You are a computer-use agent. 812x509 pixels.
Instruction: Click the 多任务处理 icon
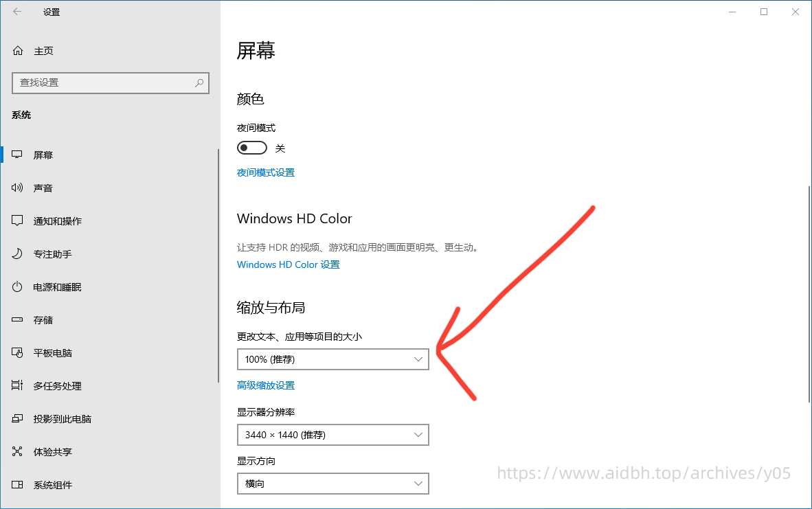(x=18, y=386)
